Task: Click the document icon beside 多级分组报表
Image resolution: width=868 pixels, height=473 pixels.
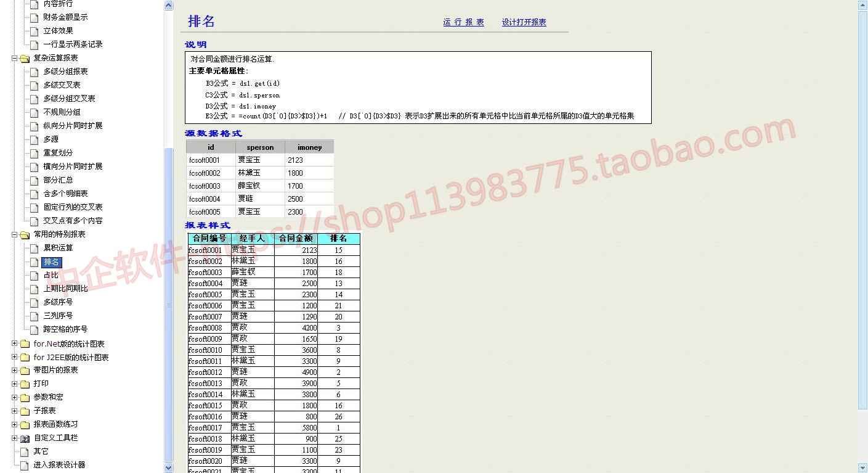Action: tap(34, 72)
